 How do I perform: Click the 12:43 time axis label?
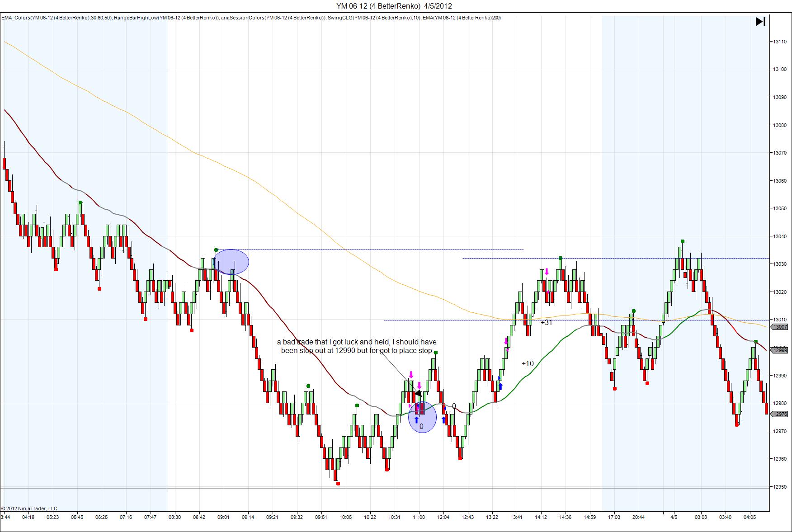(x=468, y=517)
